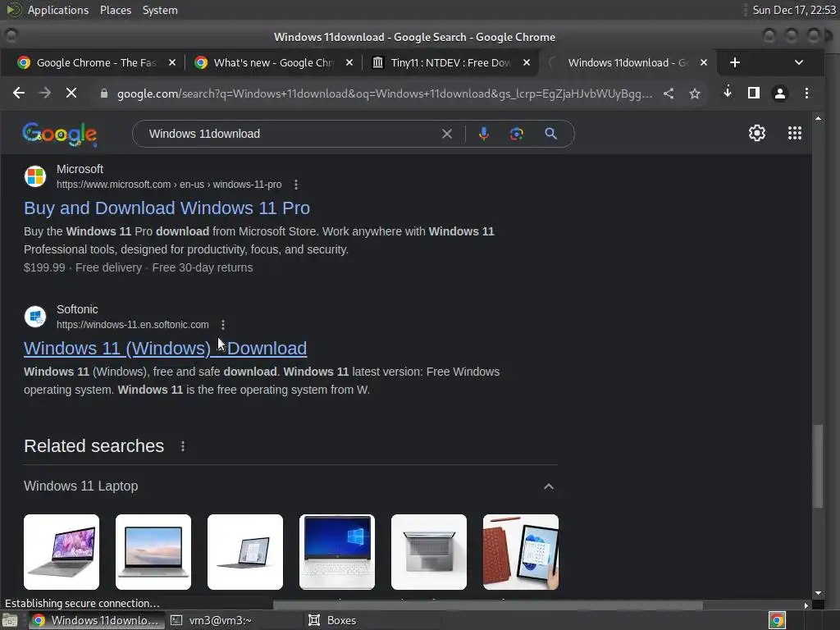The height and width of the screenshot is (630, 840).
Task: Open the Chrome profile icon
Action: pyautogui.click(x=780, y=94)
